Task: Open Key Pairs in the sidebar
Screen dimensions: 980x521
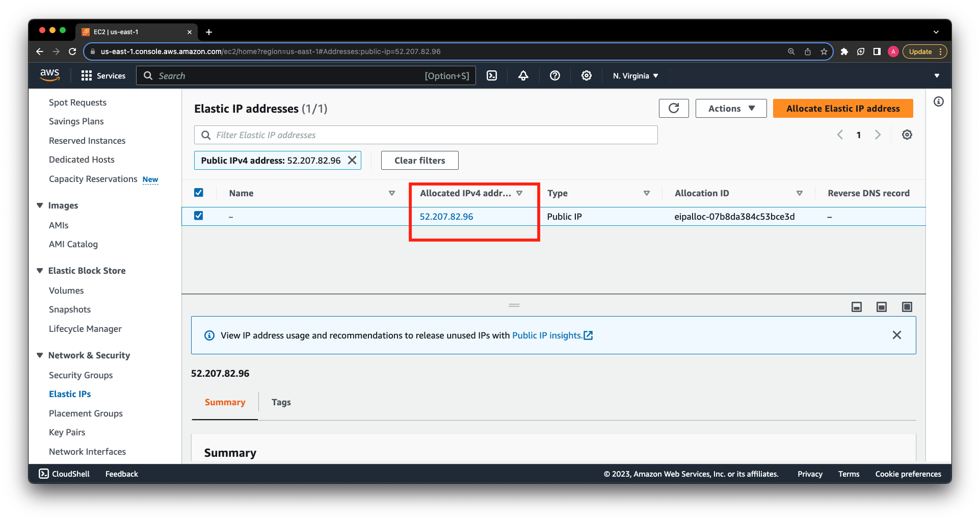Action: (x=67, y=432)
